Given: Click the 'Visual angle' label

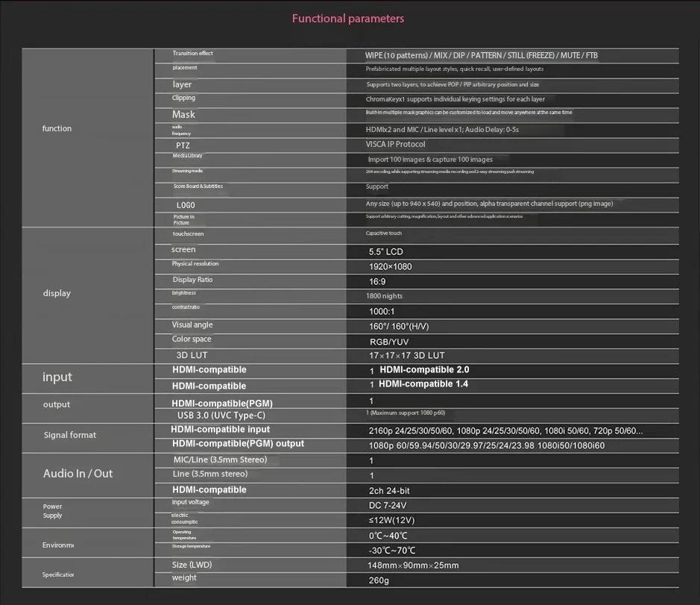Looking at the screenshot, I should pos(192,325).
